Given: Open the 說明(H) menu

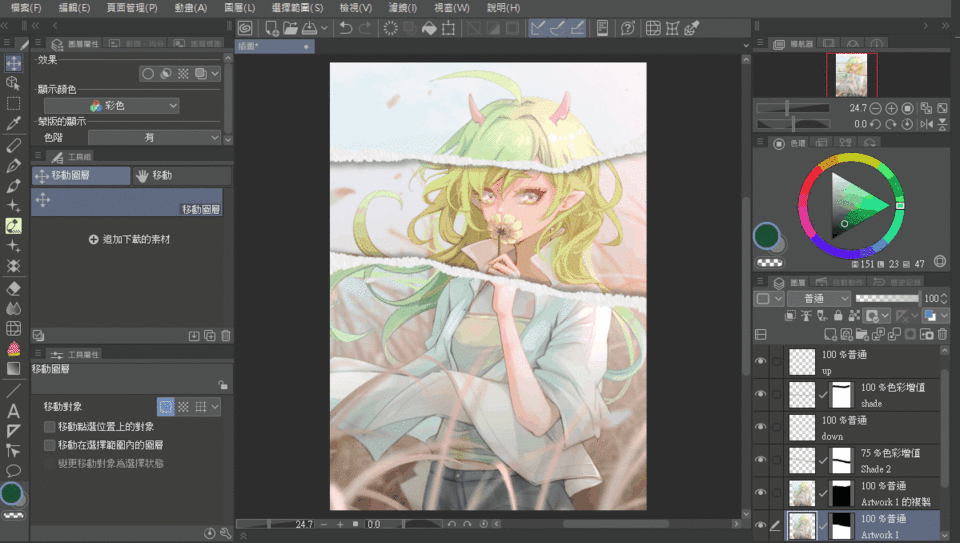Looking at the screenshot, I should click(504, 8).
